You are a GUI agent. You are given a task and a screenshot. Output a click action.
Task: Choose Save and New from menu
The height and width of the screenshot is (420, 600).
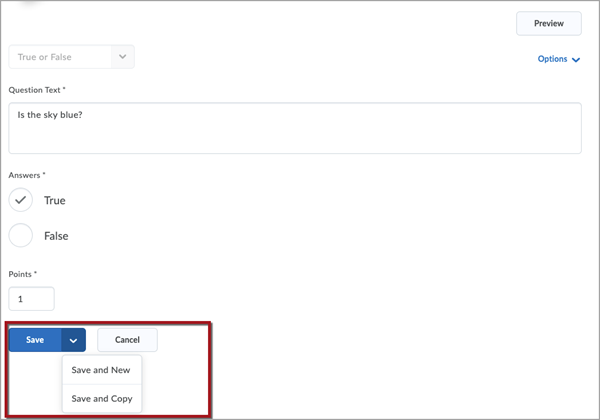[x=102, y=370]
